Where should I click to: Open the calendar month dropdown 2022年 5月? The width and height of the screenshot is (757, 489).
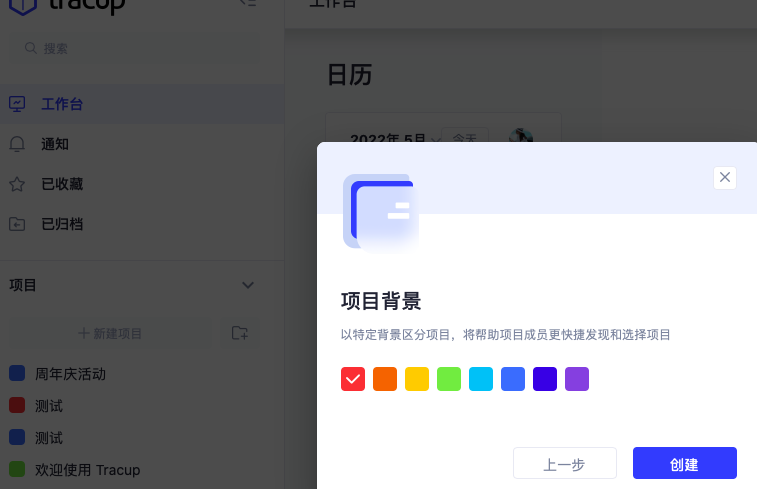(395, 139)
